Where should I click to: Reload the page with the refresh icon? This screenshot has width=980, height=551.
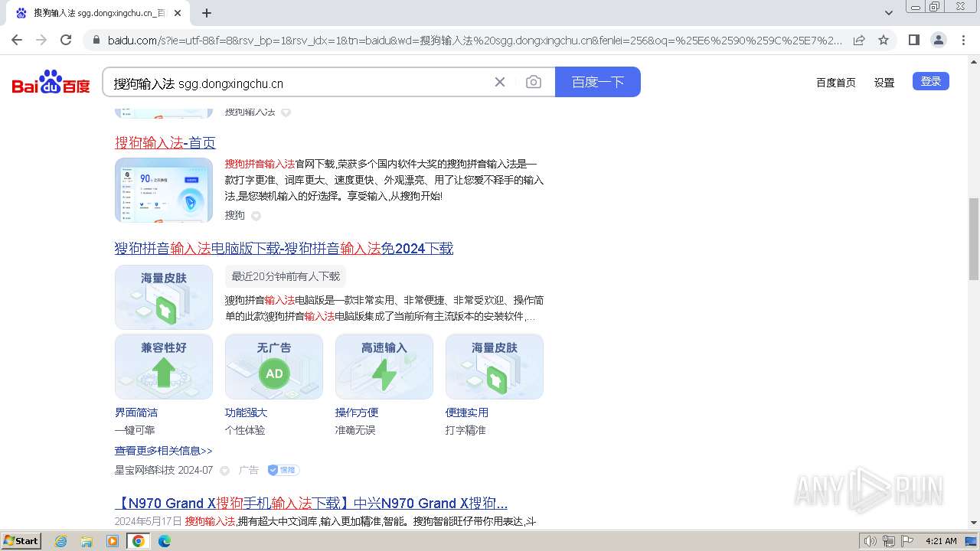tap(66, 40)
